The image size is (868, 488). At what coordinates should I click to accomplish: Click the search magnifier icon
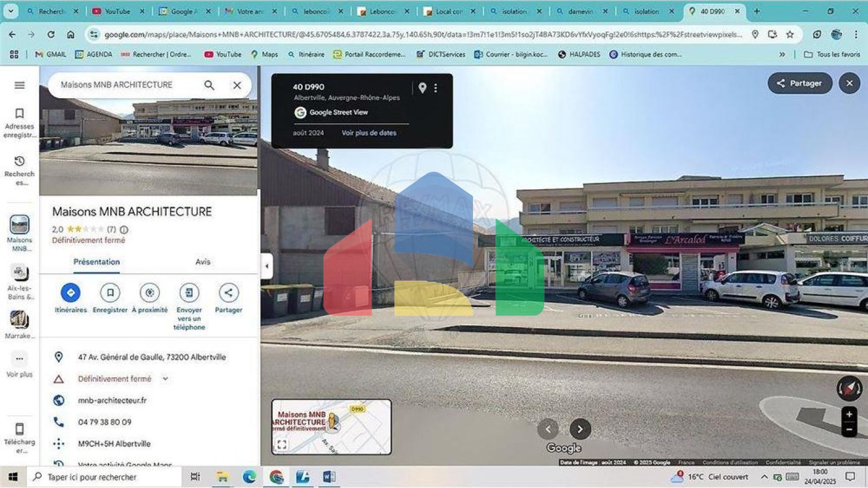coord(209,85)
